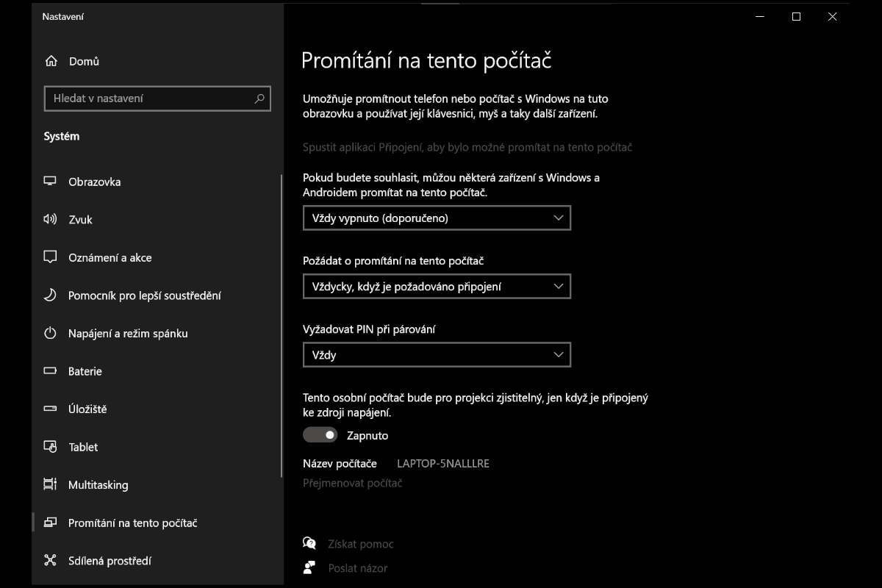Select the Baterie battery icon
This screenshot has width=882, height=588.
coord(50,371)
